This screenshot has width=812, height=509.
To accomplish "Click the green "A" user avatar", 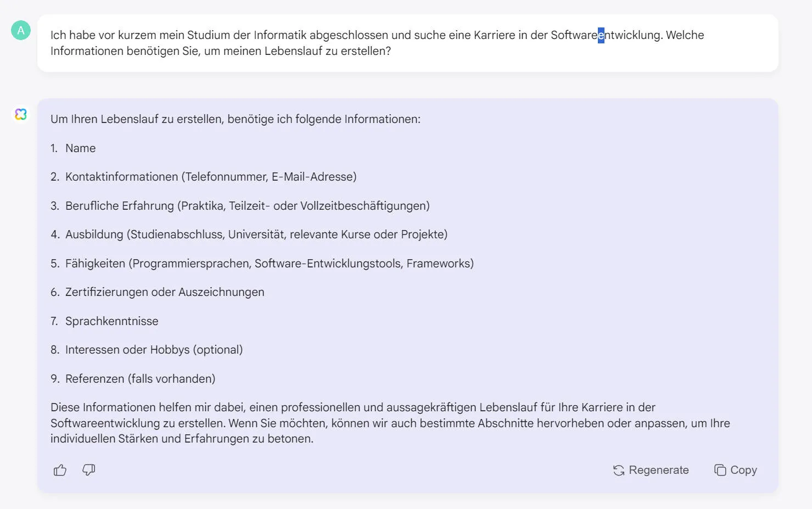I will tap(21, 31).
